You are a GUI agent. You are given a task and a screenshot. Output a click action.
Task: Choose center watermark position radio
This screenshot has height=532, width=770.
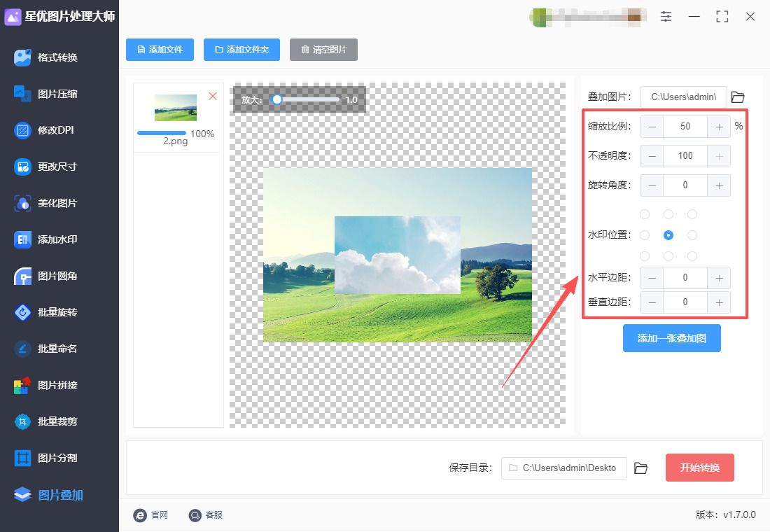pos(668,235)
